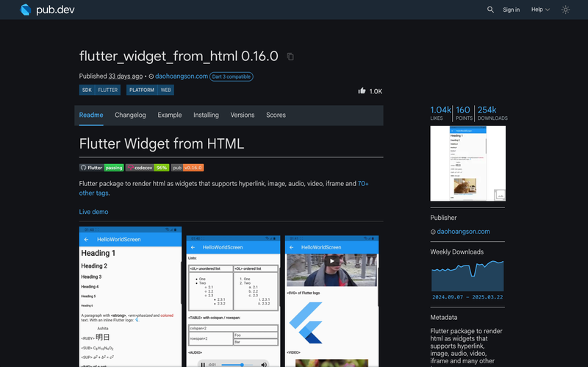This screenshot has width=588, height=392.
Task: Click the pub.dev logo
Action: [47, 10]
